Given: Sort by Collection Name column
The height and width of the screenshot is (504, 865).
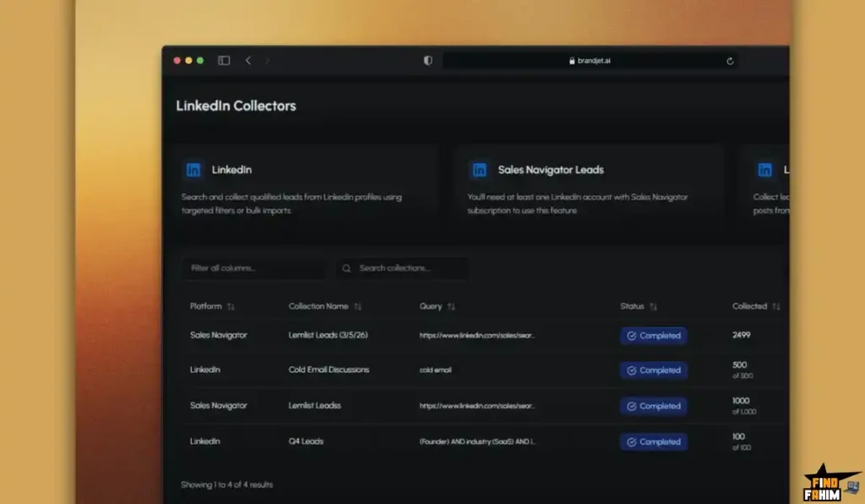Looking at the screenshot, I should (358, 306).
